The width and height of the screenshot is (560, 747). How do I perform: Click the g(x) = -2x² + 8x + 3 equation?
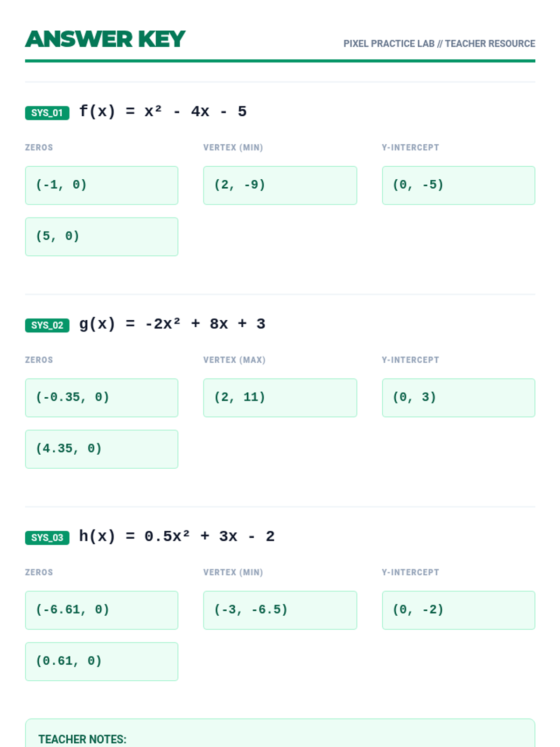[x=172, y=324]
